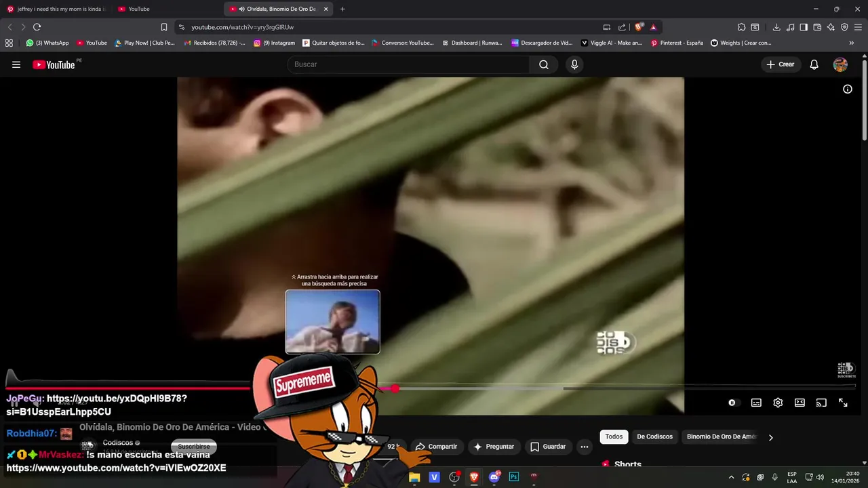Click the Compartir button
The image size is (868, 488).
click(437, 447)
